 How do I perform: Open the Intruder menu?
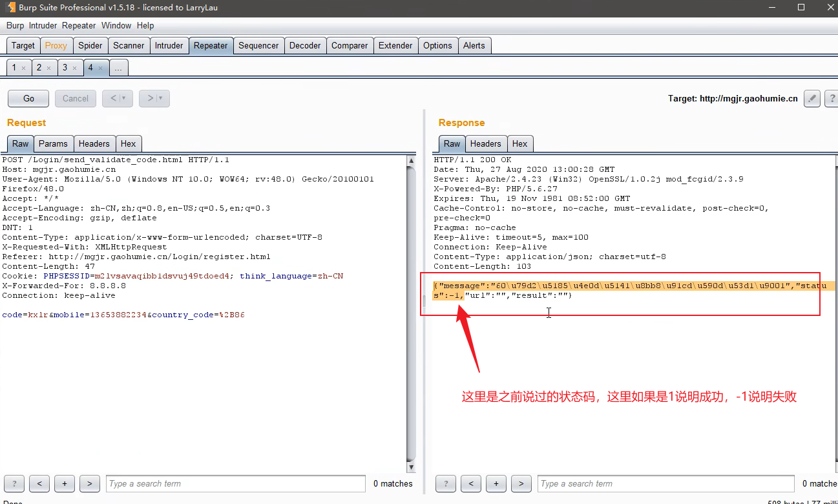(x=43, y=25)
